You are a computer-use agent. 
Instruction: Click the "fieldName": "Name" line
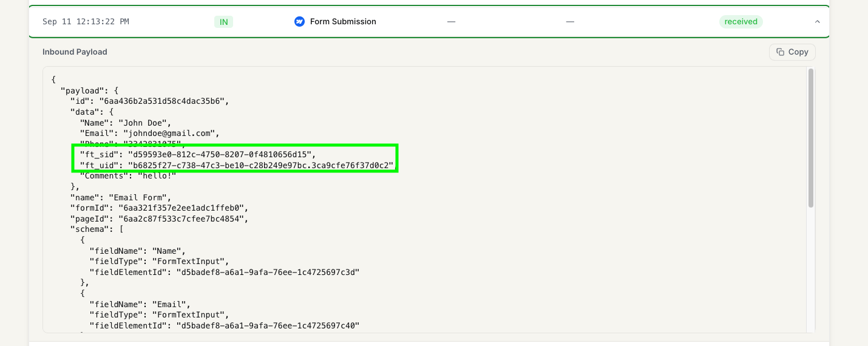137,251
